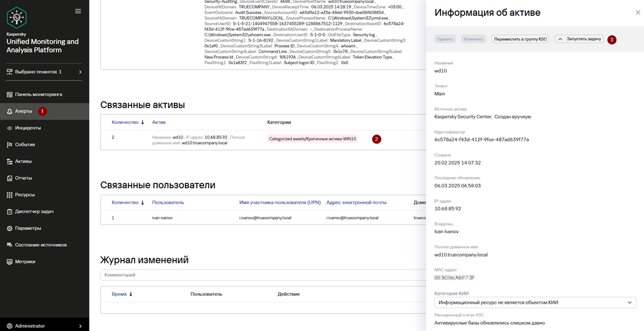
Task: Click Категории tag Критичные активы WIN10
Action: [313, 139]
